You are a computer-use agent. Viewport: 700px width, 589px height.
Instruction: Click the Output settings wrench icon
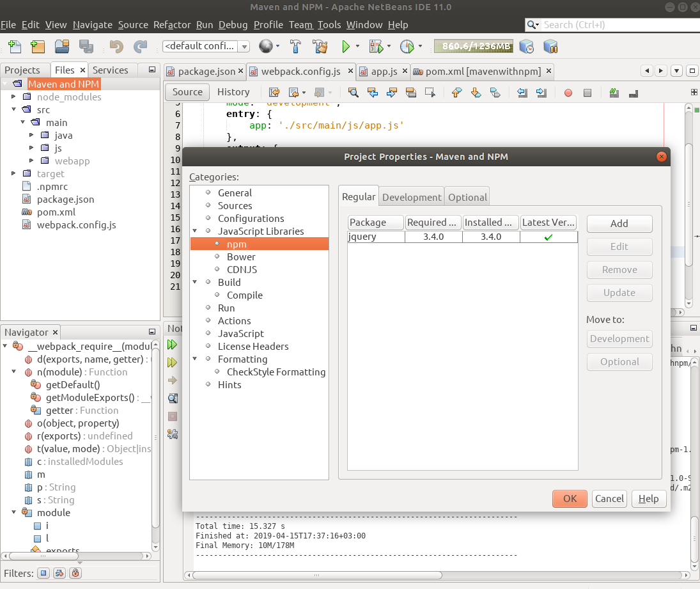(x=173, y=434)
